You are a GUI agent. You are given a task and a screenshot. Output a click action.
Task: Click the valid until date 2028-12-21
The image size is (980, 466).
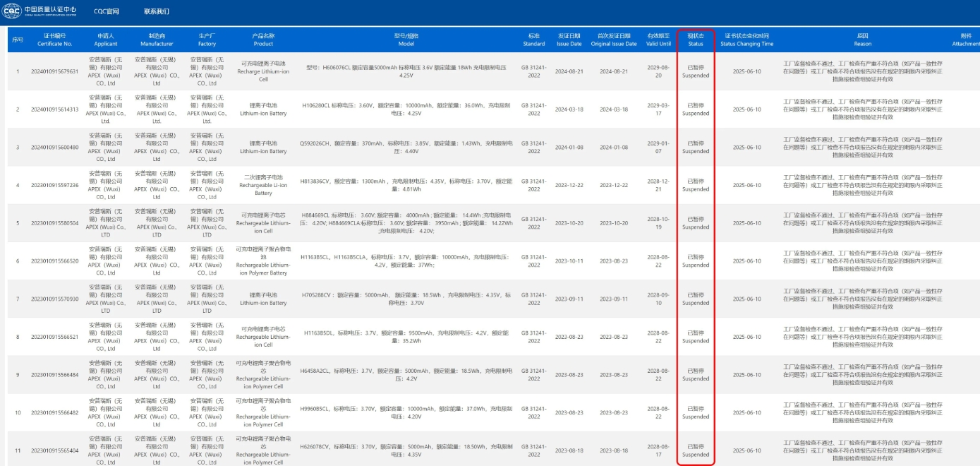tap(659, 185)
